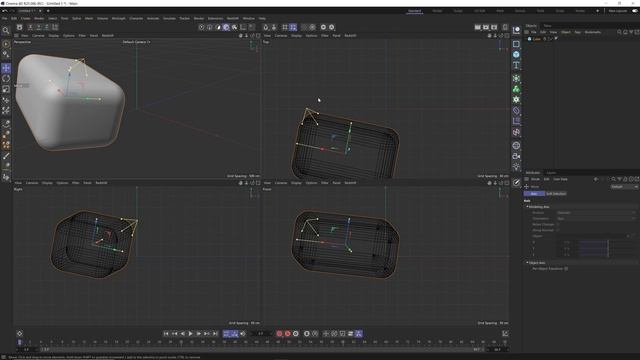Enable Along Normals checkbox
Viewport: 640px width, 360px height.
558,230
